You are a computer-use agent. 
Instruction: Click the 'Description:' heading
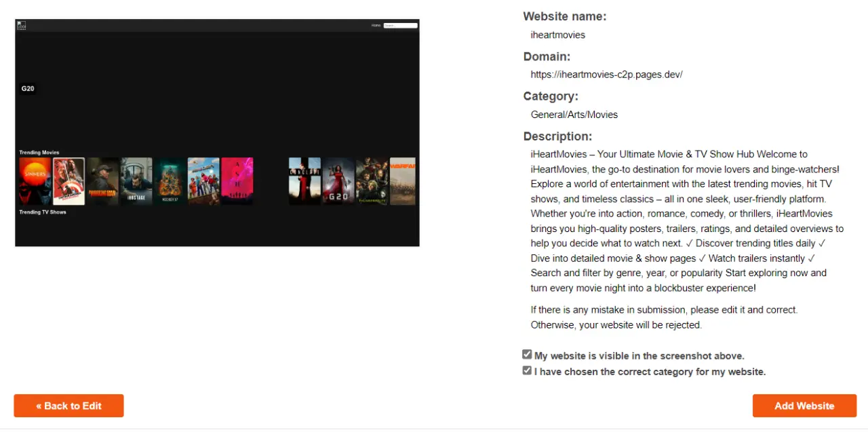point(557,136)
